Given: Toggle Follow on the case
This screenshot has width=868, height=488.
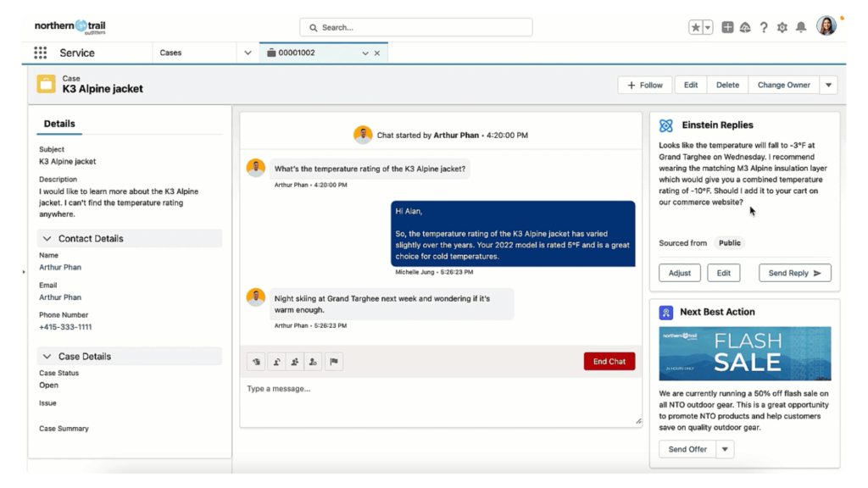Looking at the screenshot, I should [644, 85].
